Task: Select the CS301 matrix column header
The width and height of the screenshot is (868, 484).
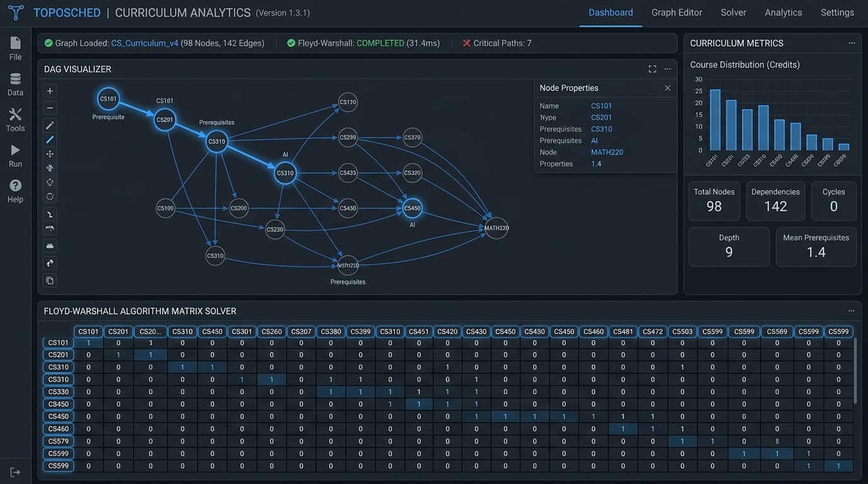Action: tap(242, 331)
